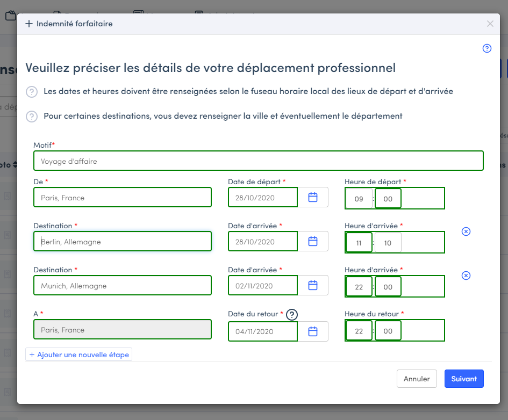Screen dimensions: 508x420
Task: Select return hour field 22
Action: coord(359,331)
